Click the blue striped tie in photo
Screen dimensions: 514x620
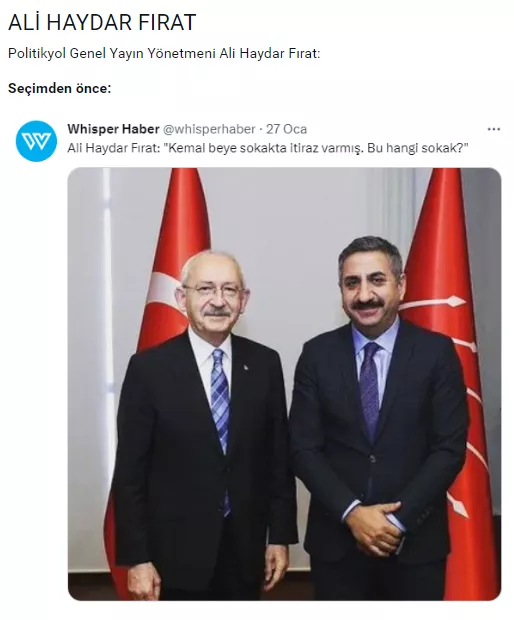[x=220, y=413]
